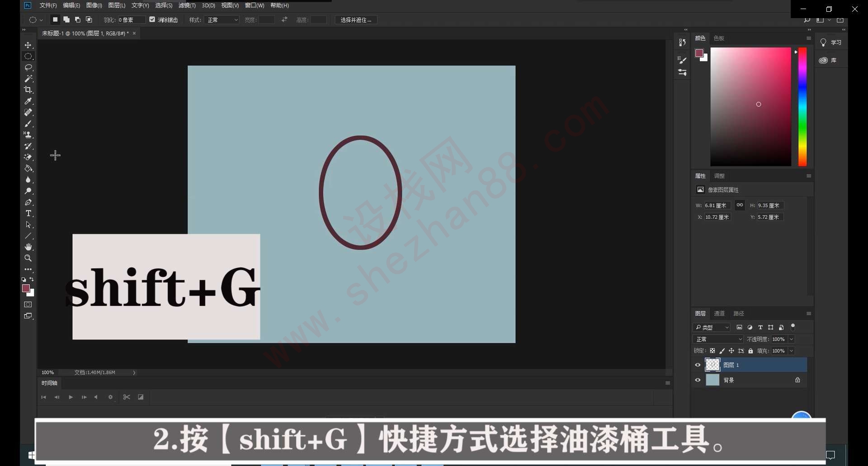868x466 pixels.
Task: Select the Blur tool
Action: (28, 180)
